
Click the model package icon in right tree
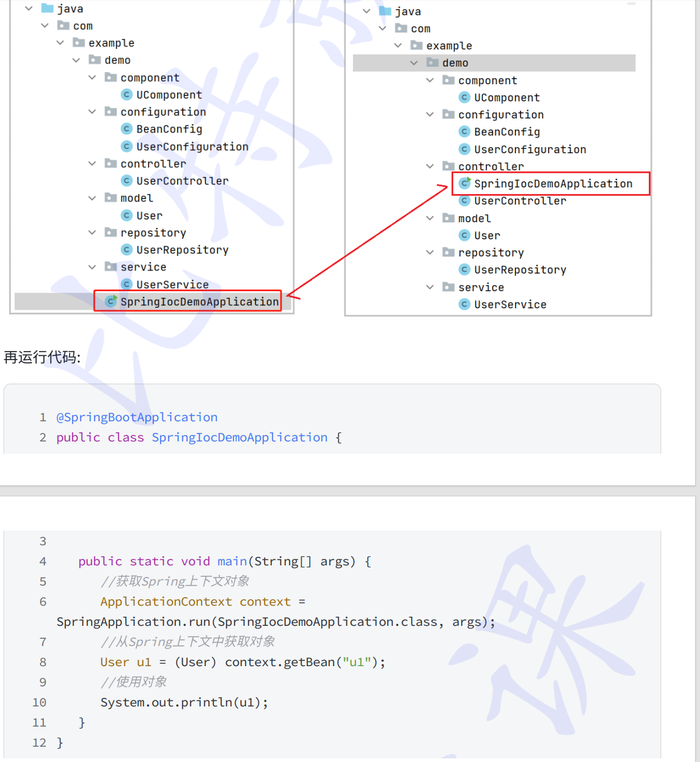(448, 218)
